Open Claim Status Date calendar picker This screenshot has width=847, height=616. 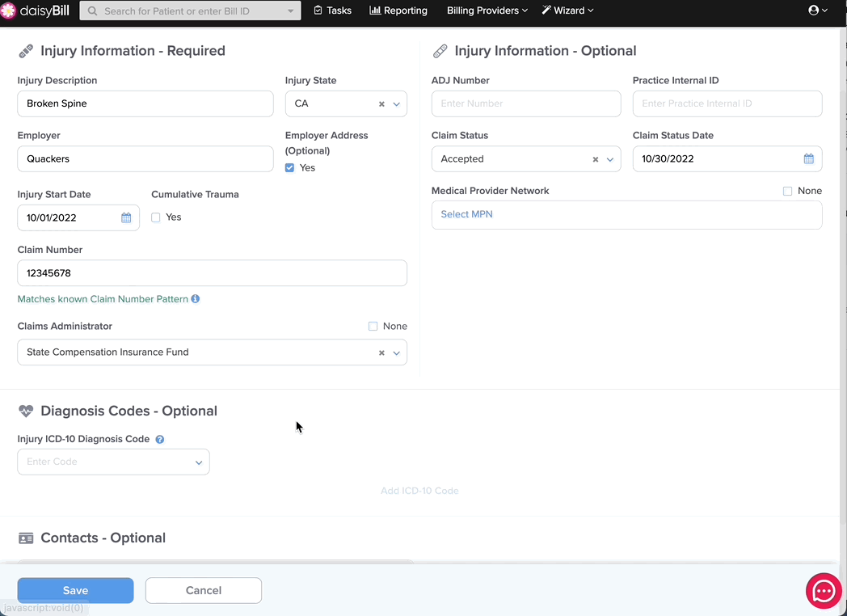(809, 159)
